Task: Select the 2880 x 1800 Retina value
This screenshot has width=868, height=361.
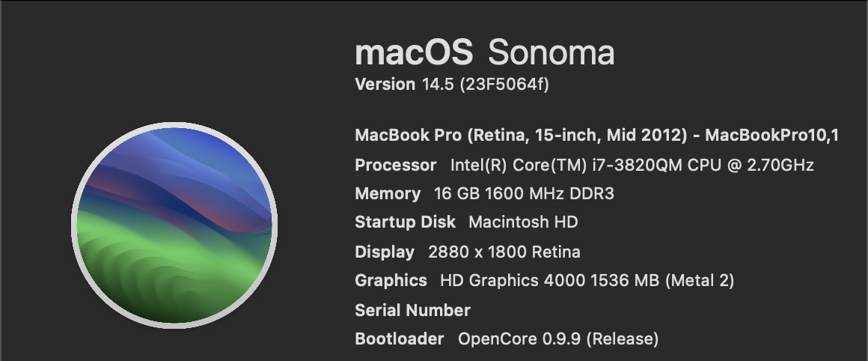Action: pyautogui.click(x=504, y=252)
